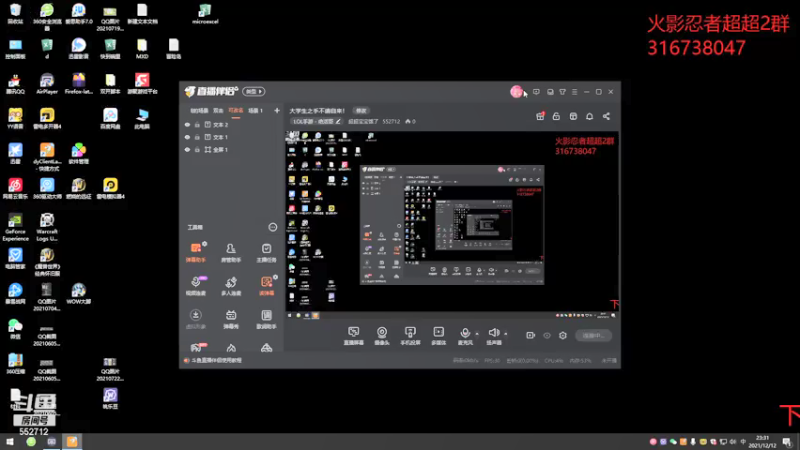Select the microexcel desktop icon
Viewport: 800px width, 450px height.
(205, 14)
